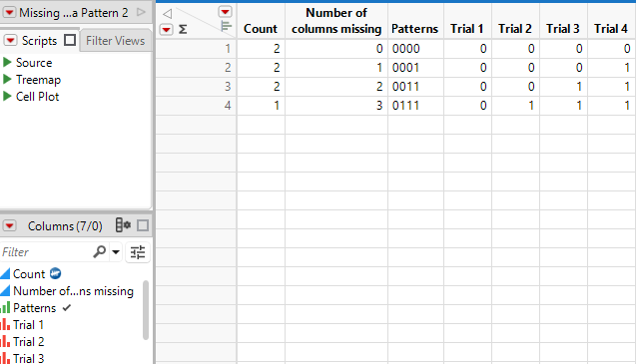This screenshot has width=636, height=364.
Task: Select the Count column header
Action: point(261,29)
